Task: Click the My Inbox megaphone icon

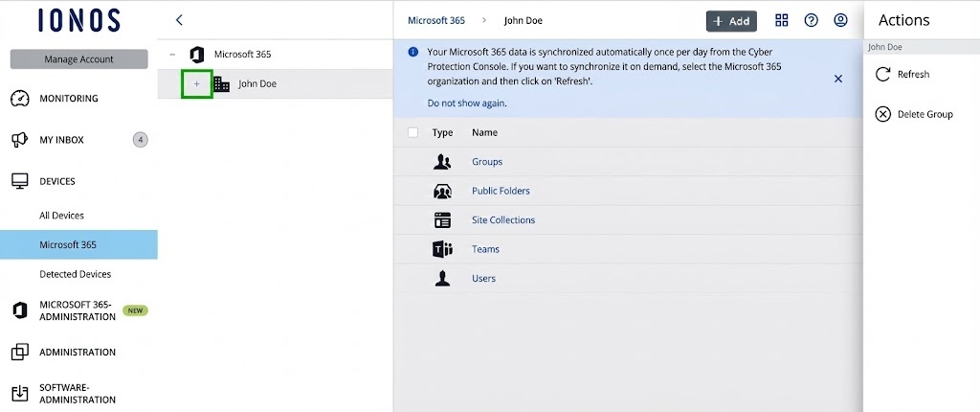Action: [x=20, y=140]
